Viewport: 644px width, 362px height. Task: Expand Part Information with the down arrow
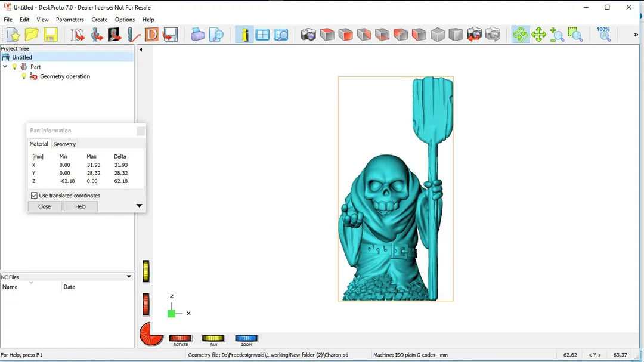139,205
